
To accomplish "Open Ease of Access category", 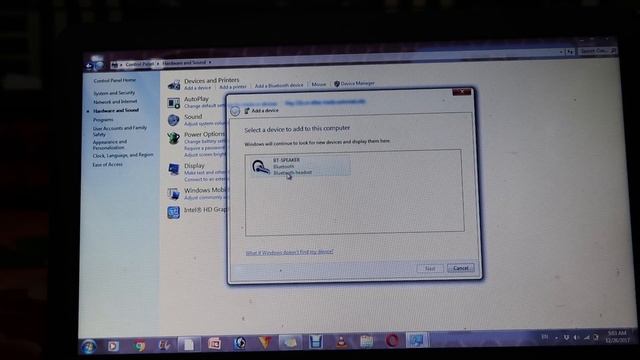I will pos(107,164).
